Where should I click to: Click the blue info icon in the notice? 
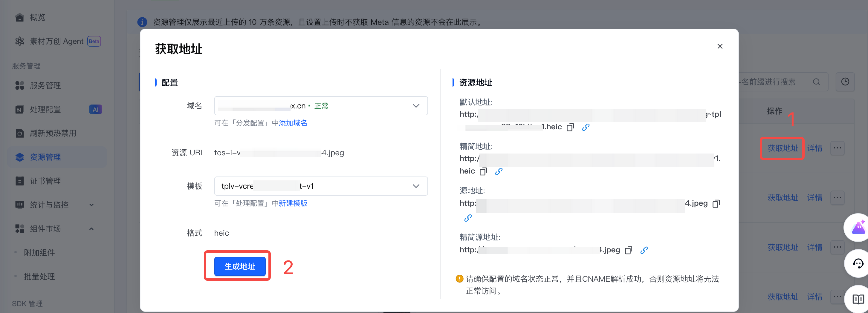tap(142, 22)
